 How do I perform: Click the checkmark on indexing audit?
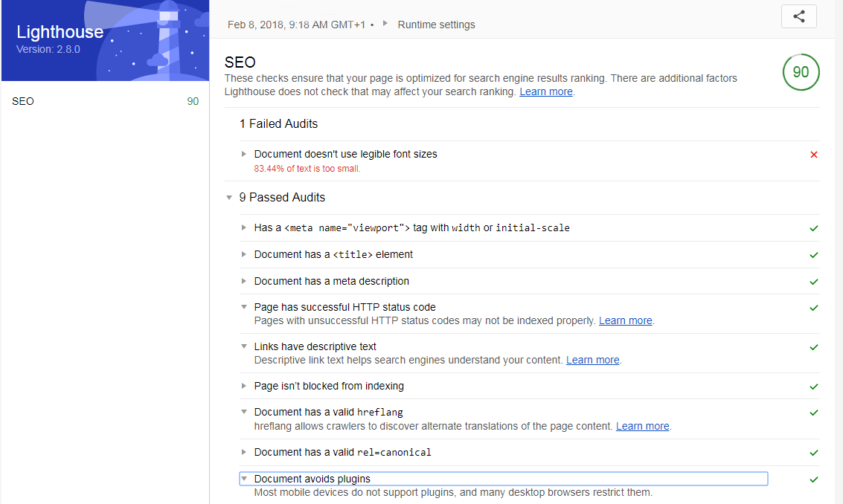(x=813, y=386)
